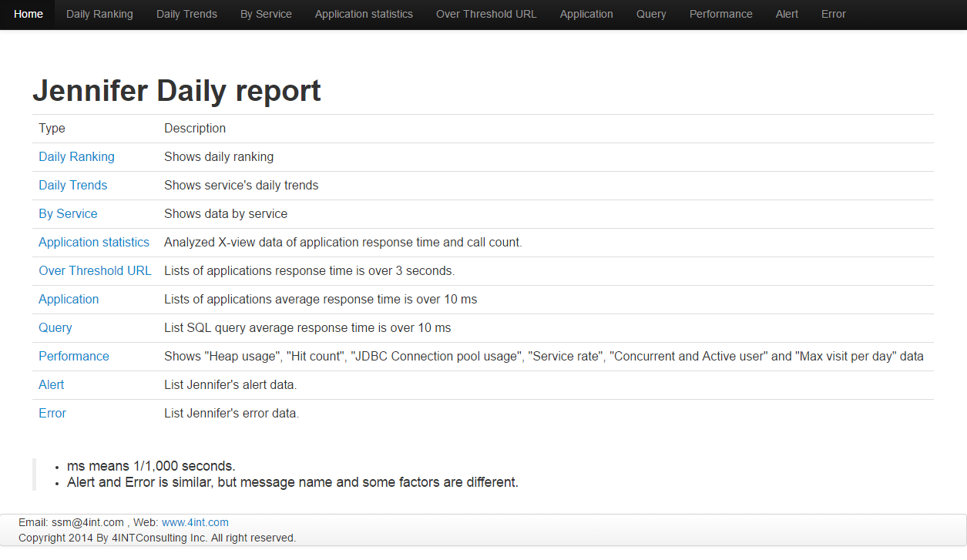
Task: Click the 'Analyzed X-view data' description
Action: click(x=343, y=242)
